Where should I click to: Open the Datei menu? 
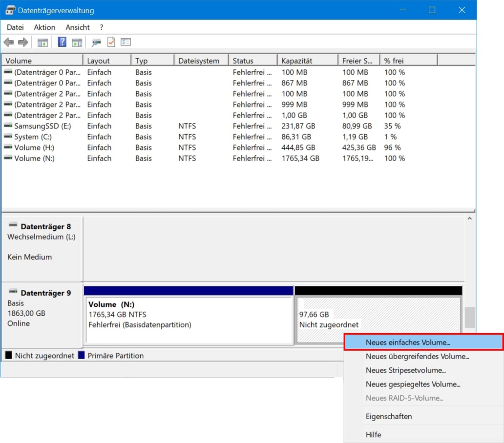point(15,27)
